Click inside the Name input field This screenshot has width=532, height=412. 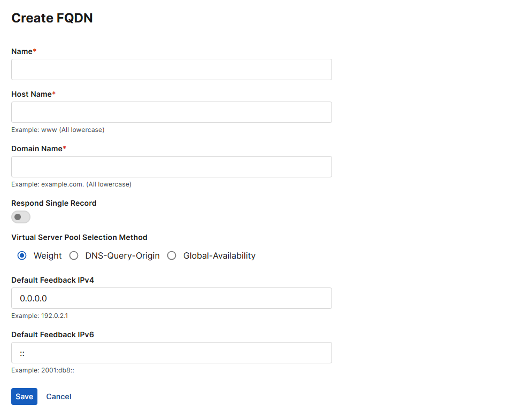pyautogui.click(x=171, y=69)
